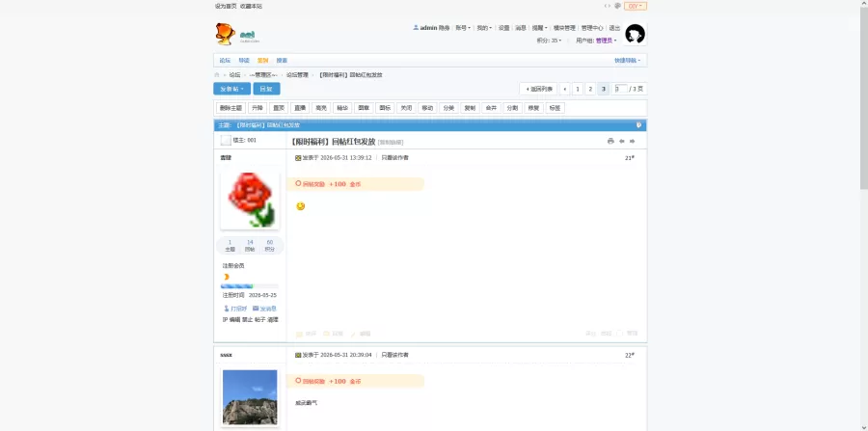
Task: Go to next thread arrow icon
Action: pos(632,141)
